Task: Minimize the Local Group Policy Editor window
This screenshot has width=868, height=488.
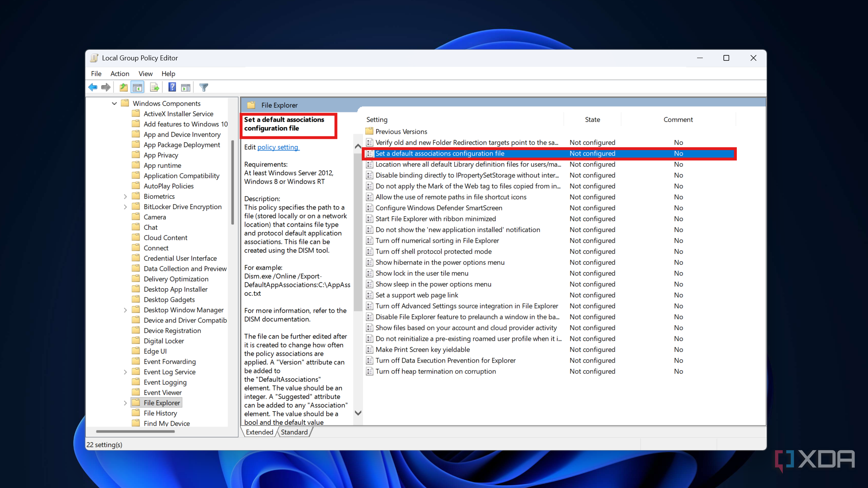Action: pyautogui.click(x=700, y=58)
